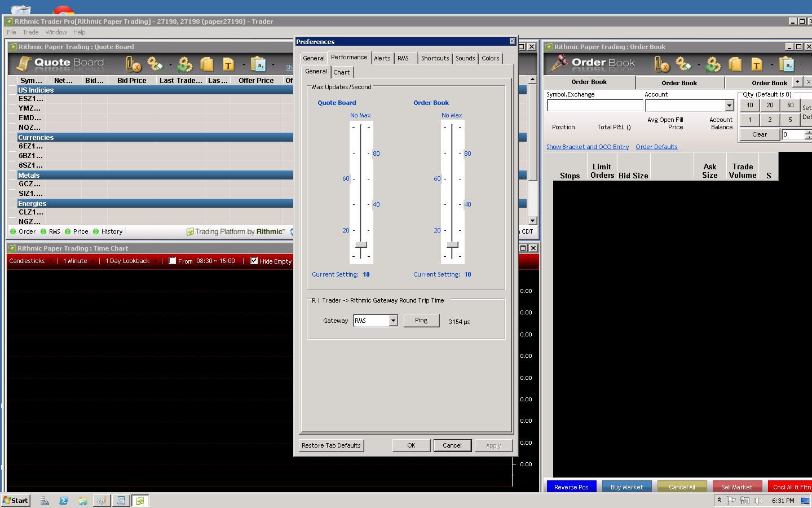Click the Buy Market button

[x=626, y=487]
